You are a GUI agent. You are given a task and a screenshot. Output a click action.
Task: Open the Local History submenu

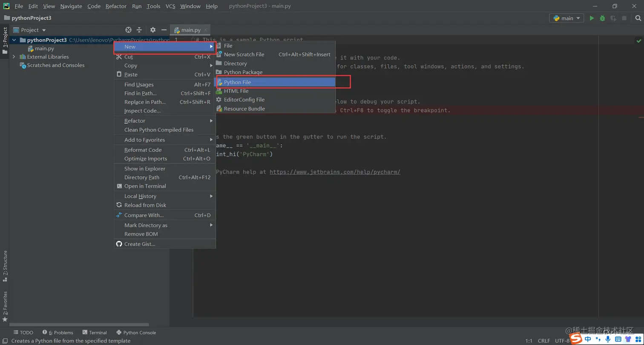click(164, 196)
